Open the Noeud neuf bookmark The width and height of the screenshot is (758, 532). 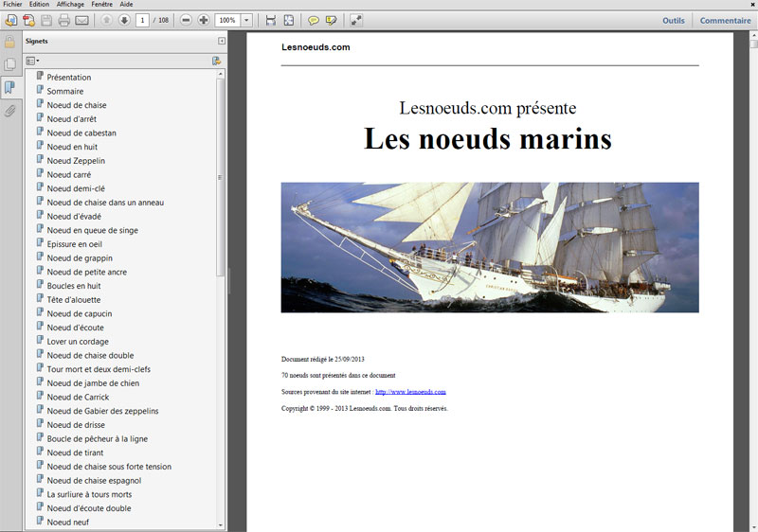67,523
